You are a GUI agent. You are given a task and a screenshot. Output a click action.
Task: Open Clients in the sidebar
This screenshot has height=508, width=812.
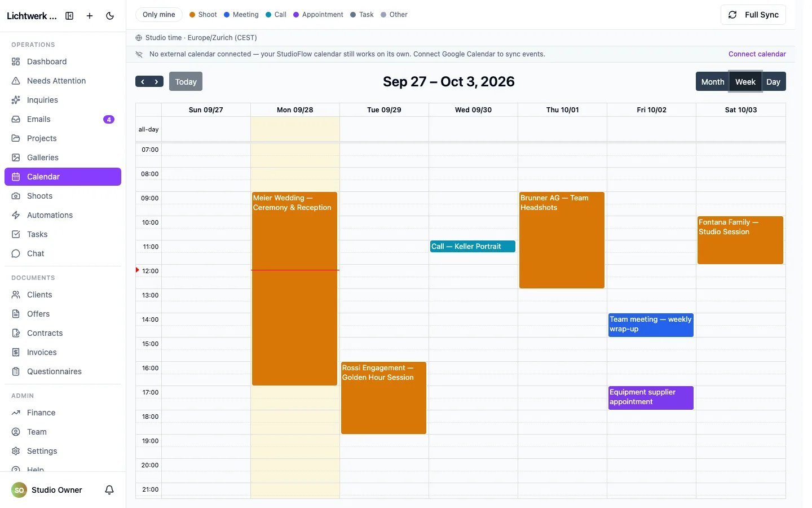pyautogui.click(x=63, y=295)
